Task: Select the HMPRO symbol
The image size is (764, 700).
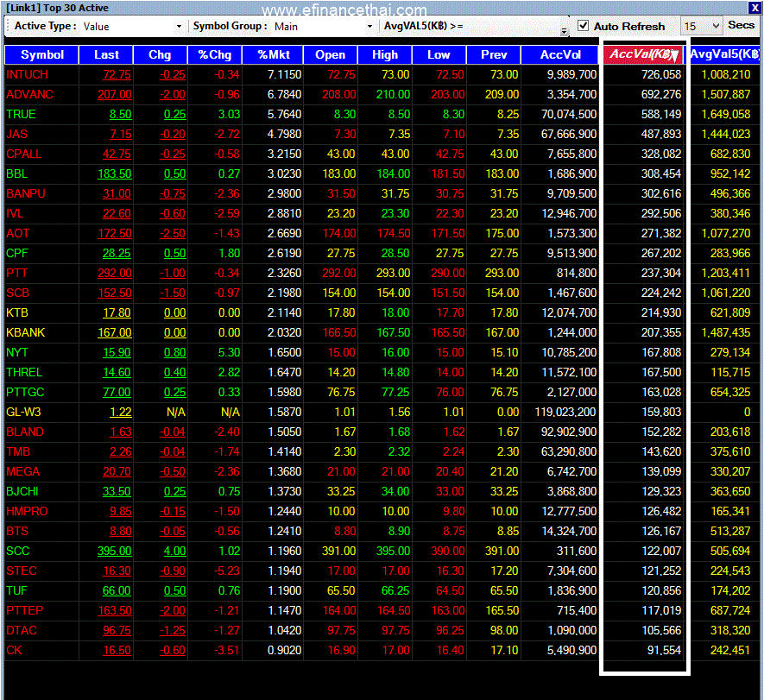Action: pos(27,512)
